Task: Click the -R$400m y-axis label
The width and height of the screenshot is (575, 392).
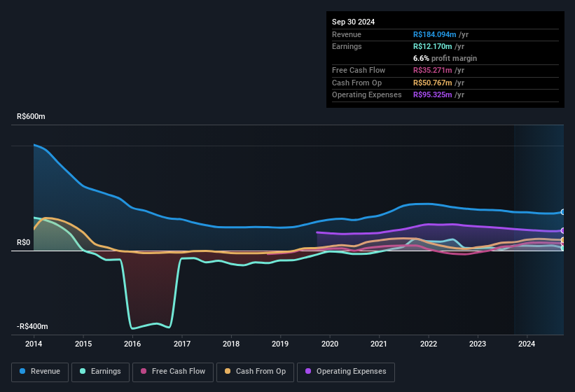Action: [32, 326]
